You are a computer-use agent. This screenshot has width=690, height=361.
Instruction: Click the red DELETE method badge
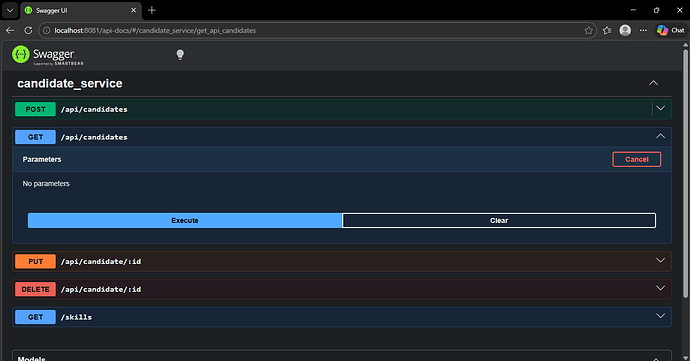click(35, 289)
